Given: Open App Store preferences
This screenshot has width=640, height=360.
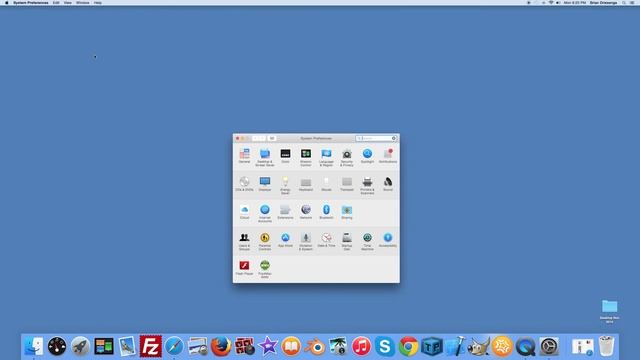Looking at the screenshot, I should [285, 240].
